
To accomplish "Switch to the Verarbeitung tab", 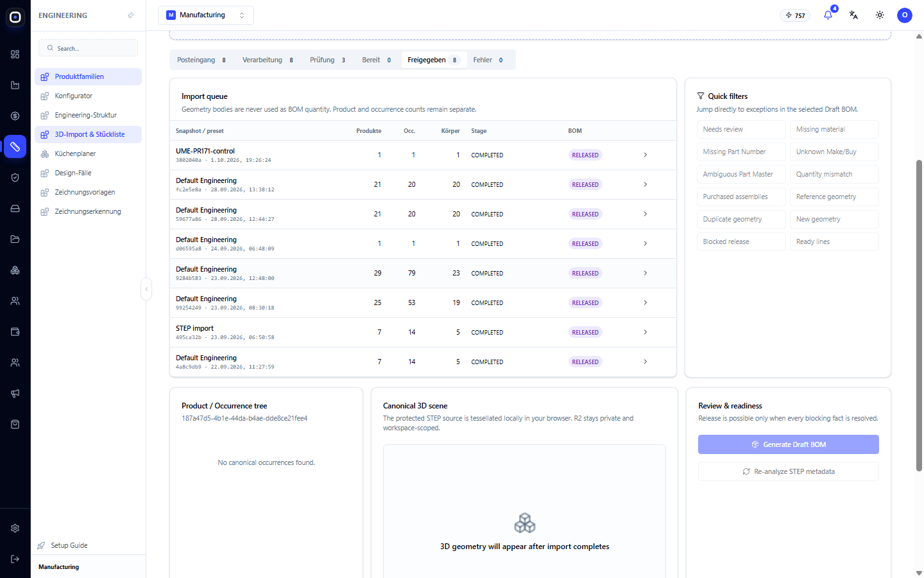I will tap(268, 60).
